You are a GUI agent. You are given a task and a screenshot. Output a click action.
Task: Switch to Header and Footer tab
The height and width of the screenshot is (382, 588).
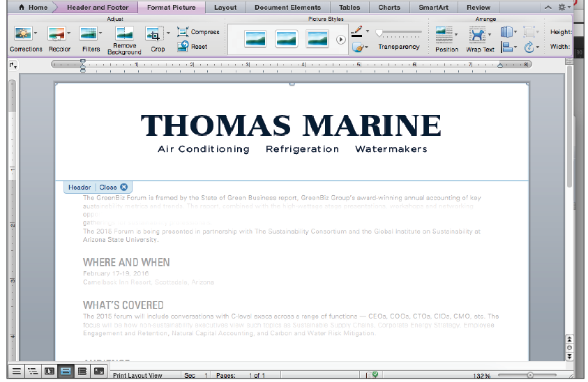click(98, 7)
